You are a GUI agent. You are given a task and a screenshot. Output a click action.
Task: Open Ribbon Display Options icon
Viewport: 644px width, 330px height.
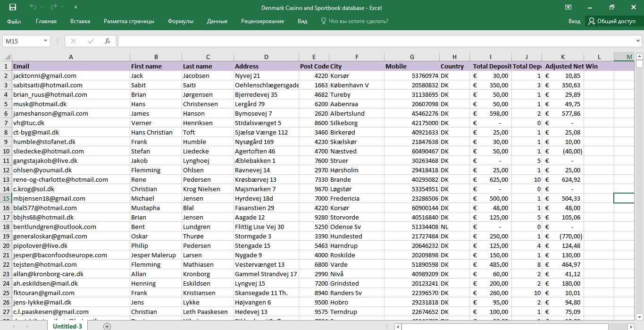[569, 8]
